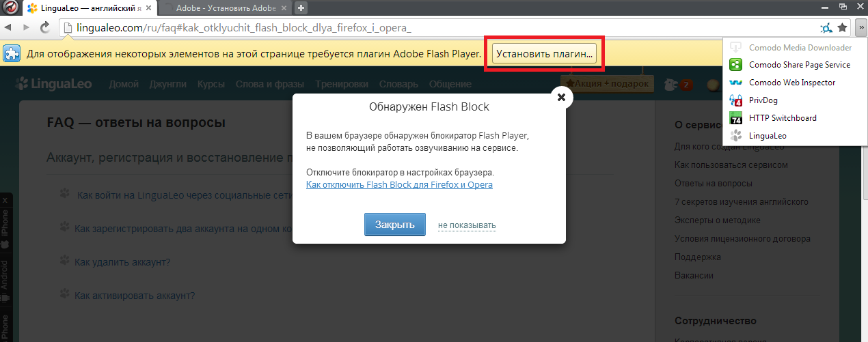868x342 pixels.
Task: Open a new tab with plus button
Action: (301, 8)
